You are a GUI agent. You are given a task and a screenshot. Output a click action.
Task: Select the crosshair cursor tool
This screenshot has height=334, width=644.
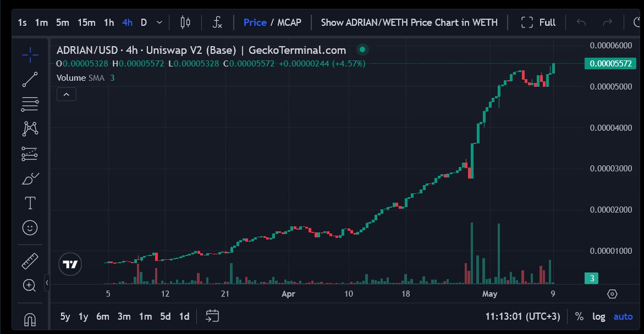30,55
